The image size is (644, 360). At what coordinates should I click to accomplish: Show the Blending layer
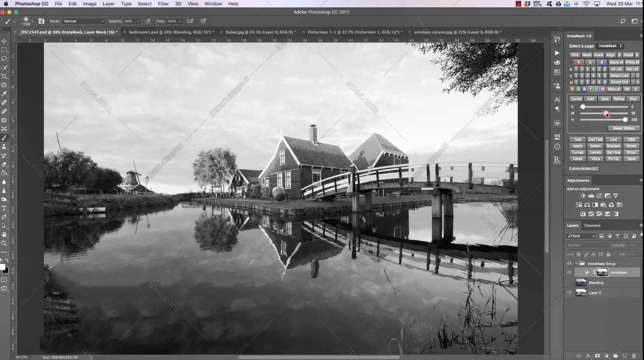569,282
